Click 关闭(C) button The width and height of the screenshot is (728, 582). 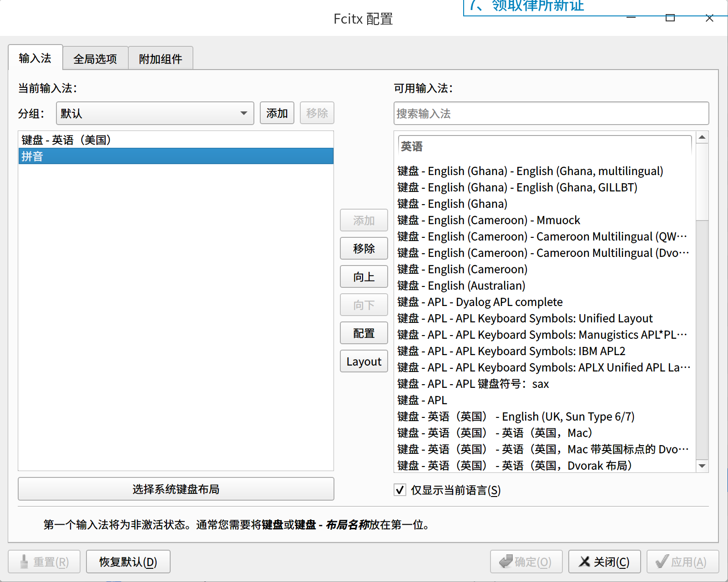click(x=604, y=562)
